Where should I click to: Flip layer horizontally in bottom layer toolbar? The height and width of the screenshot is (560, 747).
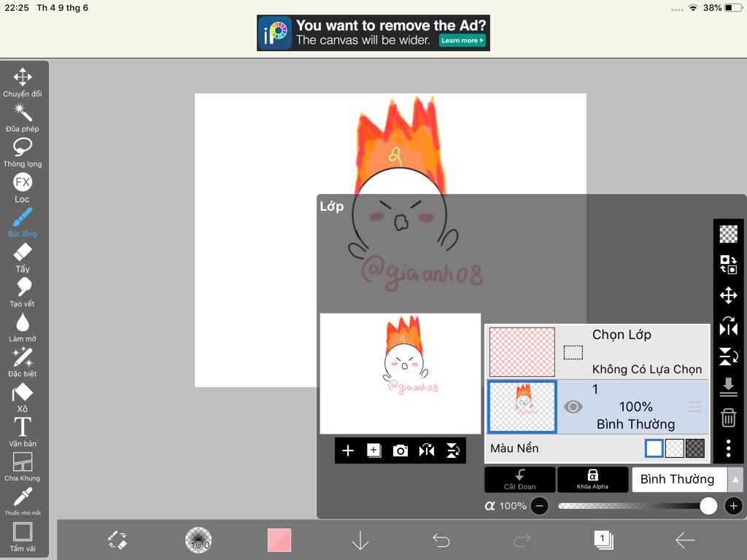pos(426,451)
